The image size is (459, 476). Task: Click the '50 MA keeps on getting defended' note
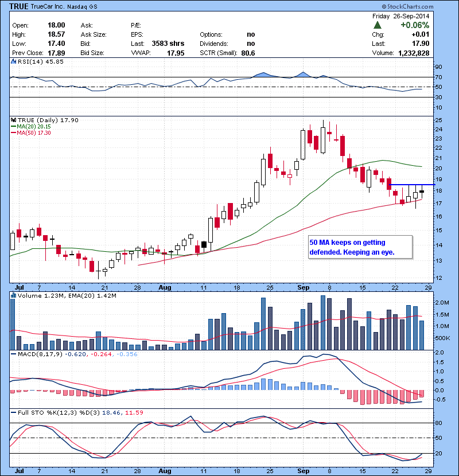pyautogui.click(x=360, y=247)
